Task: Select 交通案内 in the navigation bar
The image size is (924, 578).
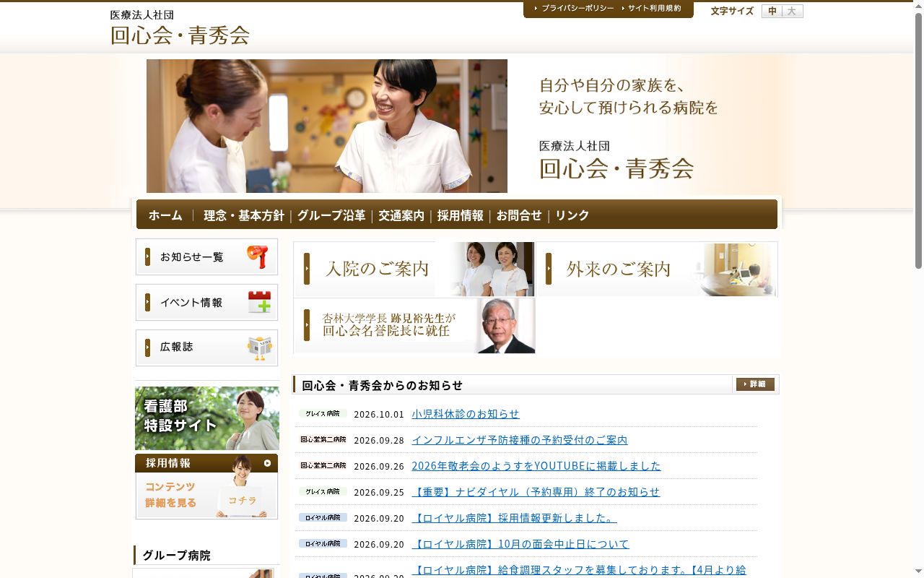Action: point(401,215)
